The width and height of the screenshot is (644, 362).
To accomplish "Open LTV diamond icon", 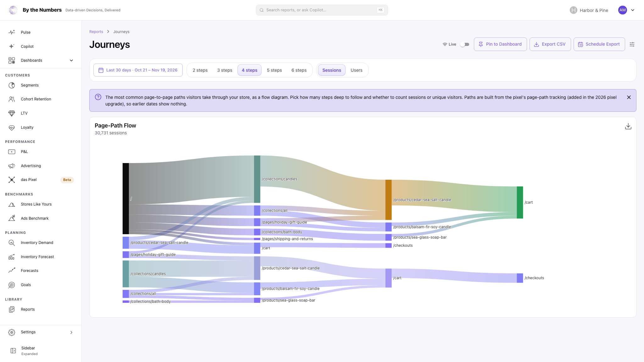I will tap(12, 113).
